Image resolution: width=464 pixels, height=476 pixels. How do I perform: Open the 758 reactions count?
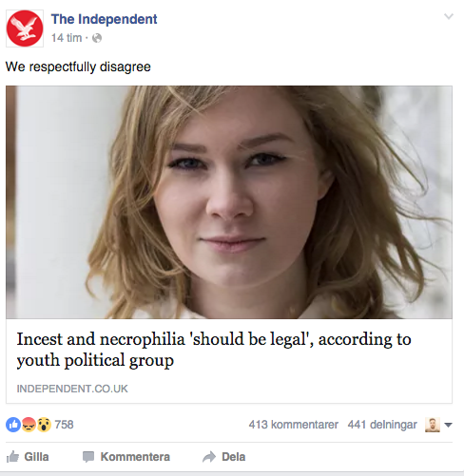click(x=64, y=425)
